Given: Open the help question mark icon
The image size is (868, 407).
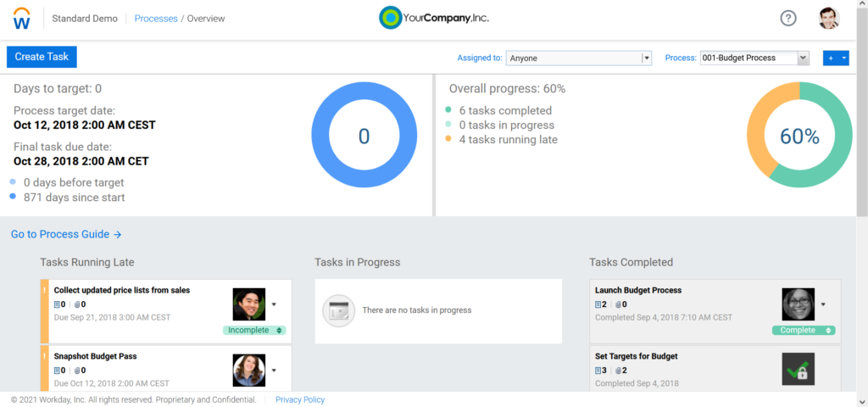Looking at the screenshot, I should click(788, 18).
